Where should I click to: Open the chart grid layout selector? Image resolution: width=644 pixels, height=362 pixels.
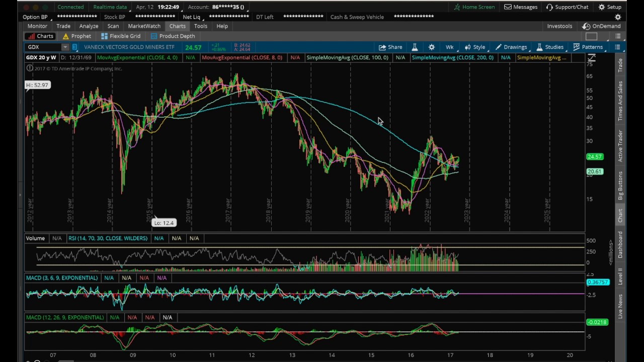tap(591, 36)
